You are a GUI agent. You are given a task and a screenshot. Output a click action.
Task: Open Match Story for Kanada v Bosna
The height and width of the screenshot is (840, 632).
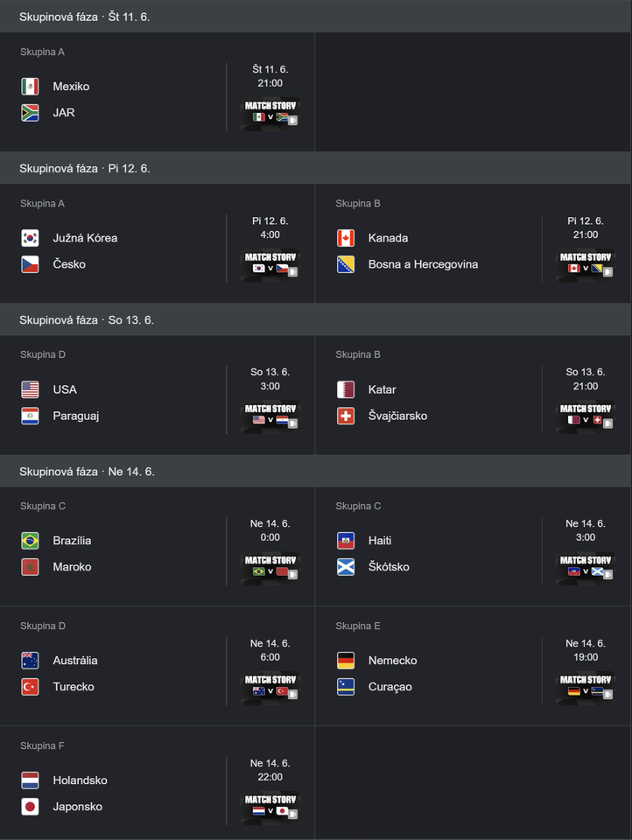point(586,264)
